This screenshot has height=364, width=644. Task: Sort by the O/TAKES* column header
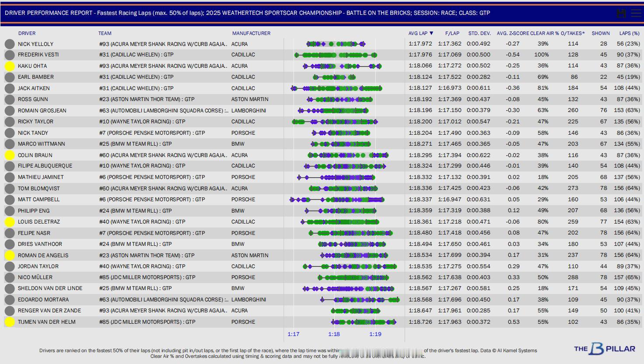573,33
